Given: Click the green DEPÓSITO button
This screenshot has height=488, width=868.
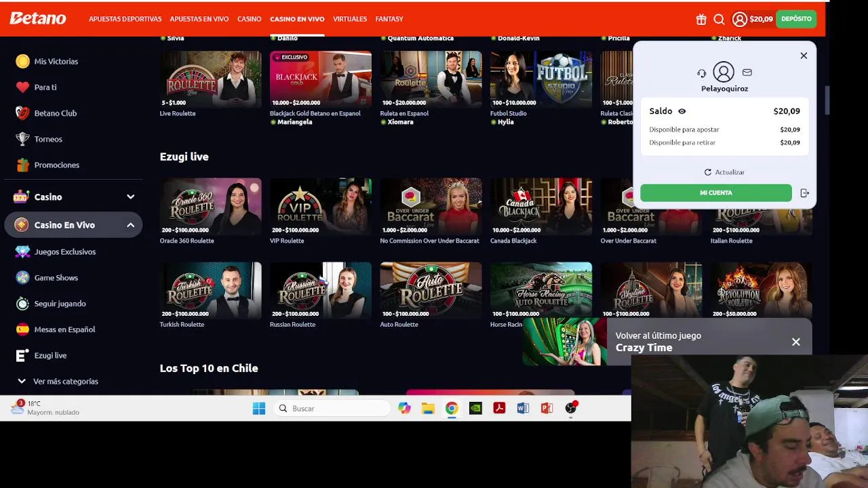Looking at the screenshot, I should 796,19.
